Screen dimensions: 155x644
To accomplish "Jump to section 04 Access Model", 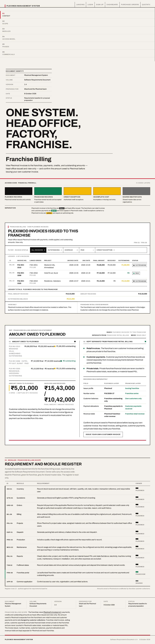I will click(x=77, y=38).
